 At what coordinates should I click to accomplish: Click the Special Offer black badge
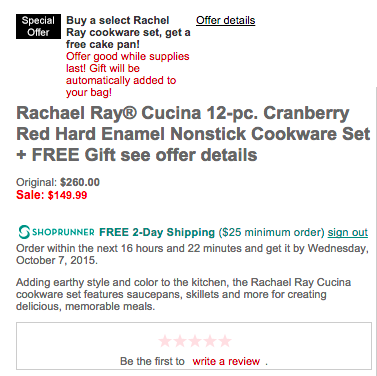pyautogui.click(x=38, y=26)
